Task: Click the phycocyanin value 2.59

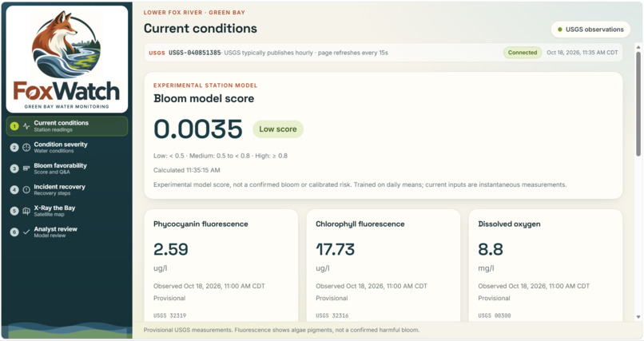Action: tap(171, 249)
